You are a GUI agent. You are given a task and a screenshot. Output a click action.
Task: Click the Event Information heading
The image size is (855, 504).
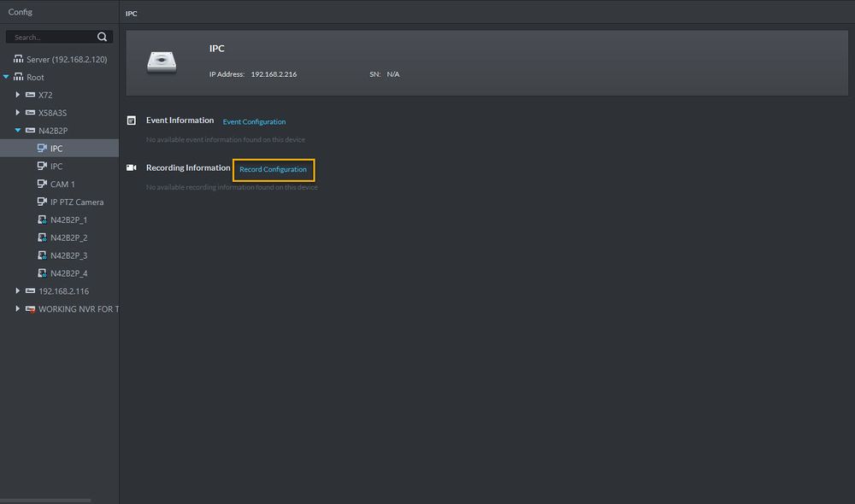pyautogui.click(x=180, y=120)
